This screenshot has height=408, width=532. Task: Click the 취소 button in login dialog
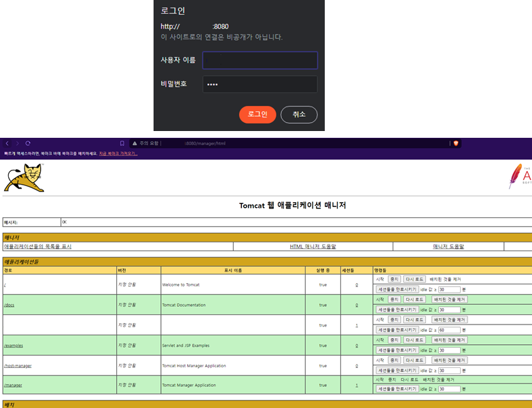click(299, 115)
